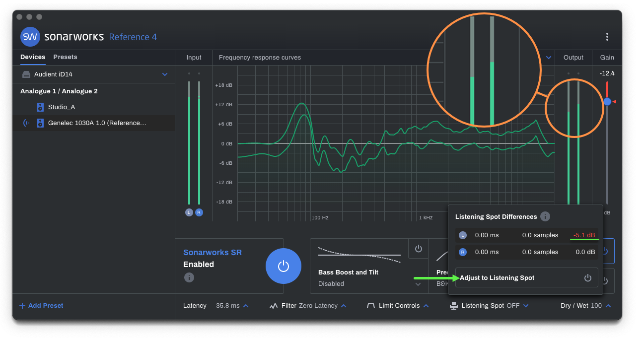Click the Gain slider blue handle
Screen dimensions: 644x338
tap(607, 101)
